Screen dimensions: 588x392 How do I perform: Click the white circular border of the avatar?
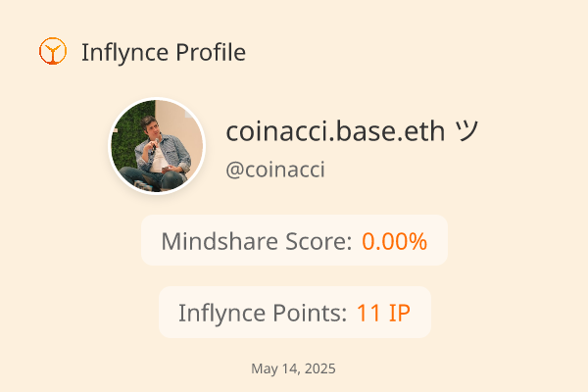[x=157, y=99]
